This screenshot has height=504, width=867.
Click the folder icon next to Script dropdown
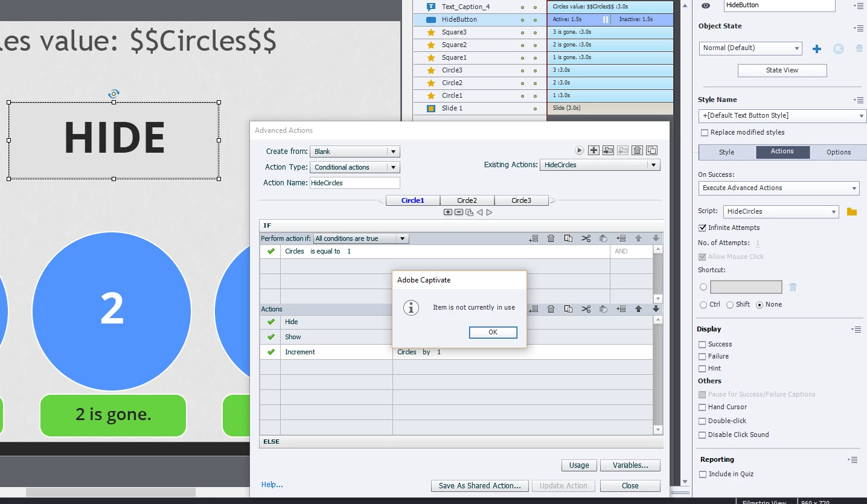tap(852, 211)
